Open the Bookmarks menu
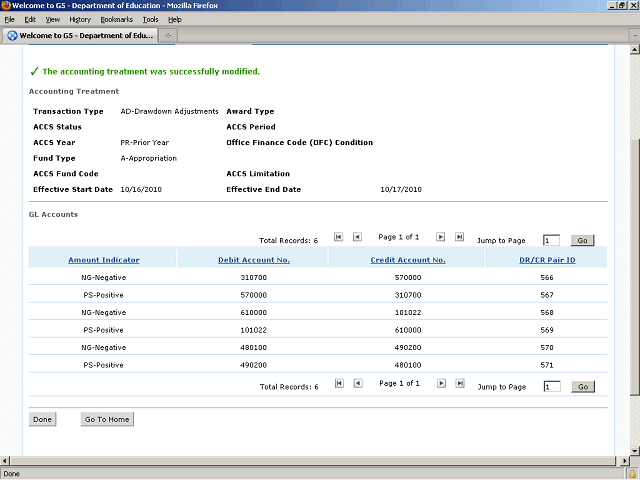The width and height of the screenshot is (640, 480). [116, 19]
